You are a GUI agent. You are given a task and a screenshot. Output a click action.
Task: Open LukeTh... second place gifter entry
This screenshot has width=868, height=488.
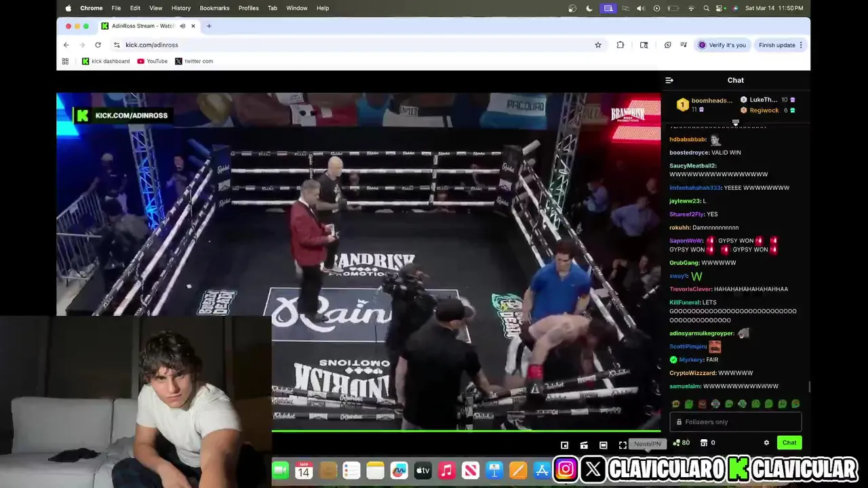(767, 100)
